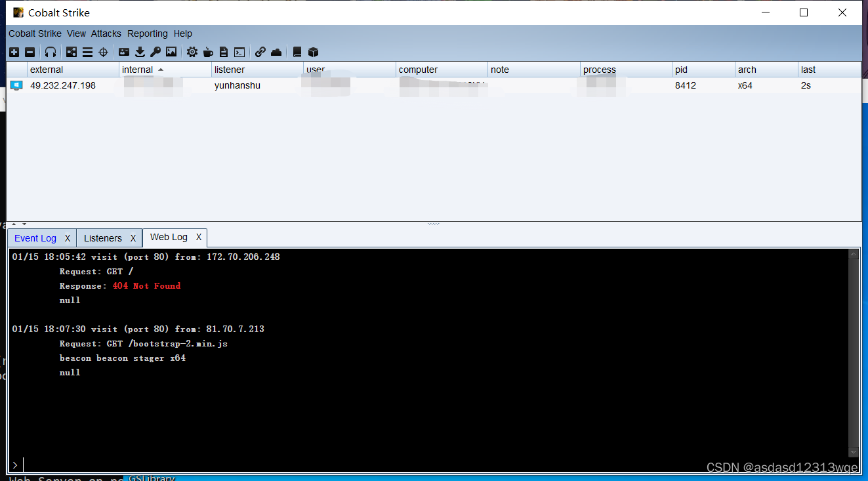The width and height of the screenshot is (868, 481).
Task: Open the Reporting menu
Action: [x=148, y=33]
